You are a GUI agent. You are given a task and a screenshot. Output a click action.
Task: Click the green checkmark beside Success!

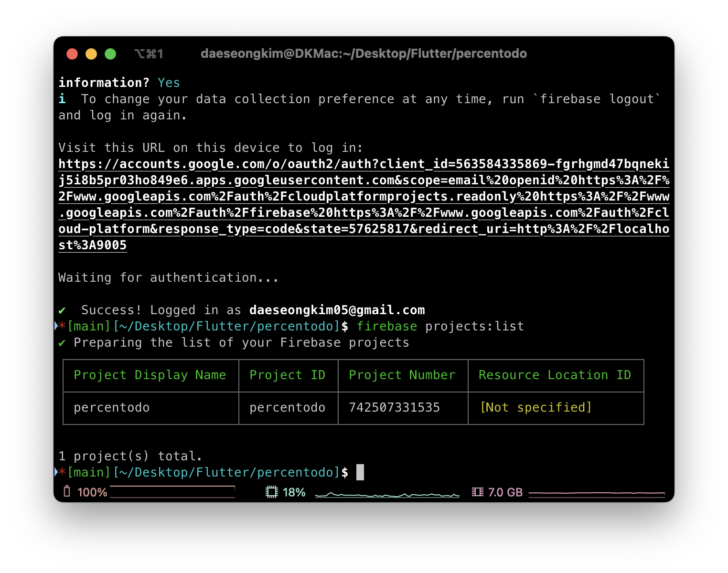point(62,310)
